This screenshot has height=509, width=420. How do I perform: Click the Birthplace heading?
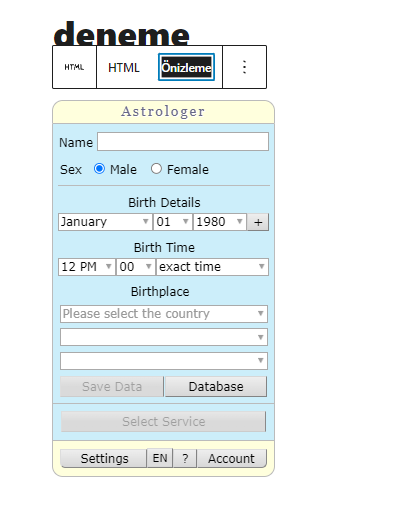(160, 292)
